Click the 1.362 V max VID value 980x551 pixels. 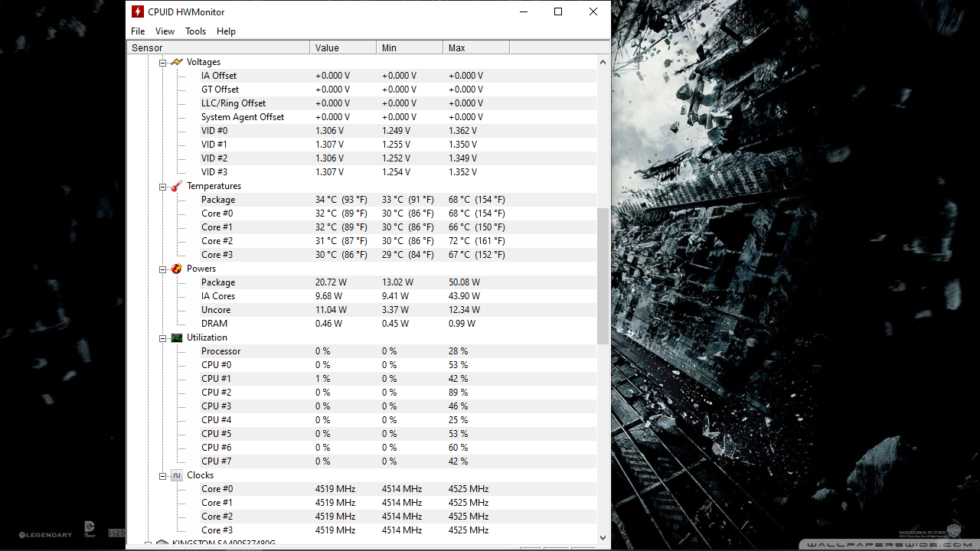point(462,131)
